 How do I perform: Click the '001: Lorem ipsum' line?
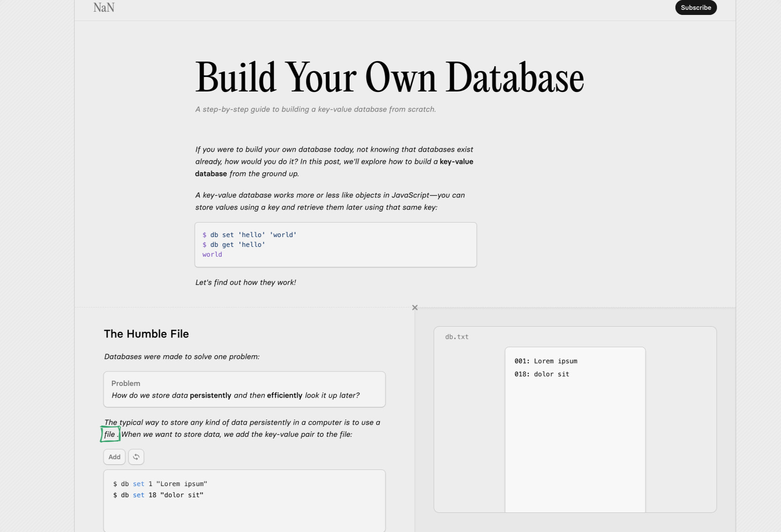(x=546, y=361)
